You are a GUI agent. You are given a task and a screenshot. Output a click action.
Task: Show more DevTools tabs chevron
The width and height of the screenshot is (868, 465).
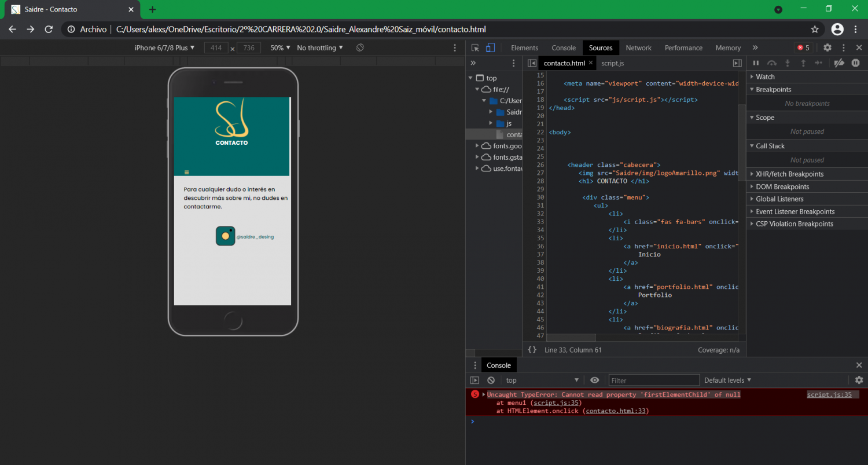pyautogui.click(x=755, y=48)
